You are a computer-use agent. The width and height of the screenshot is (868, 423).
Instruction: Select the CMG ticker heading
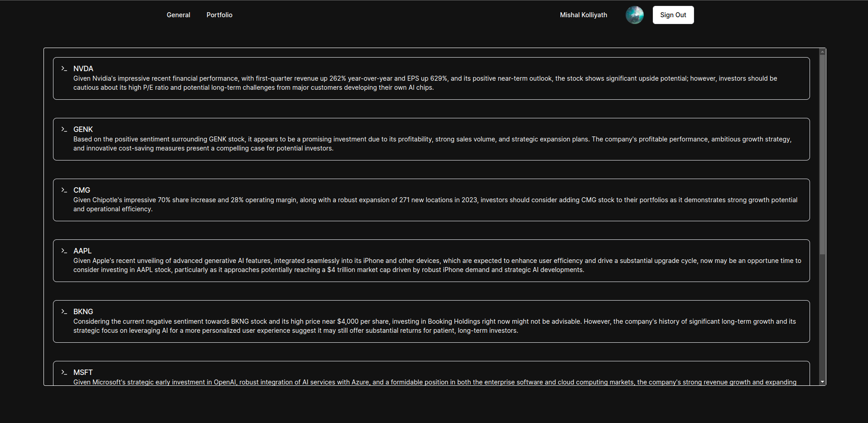pos(82,190)
